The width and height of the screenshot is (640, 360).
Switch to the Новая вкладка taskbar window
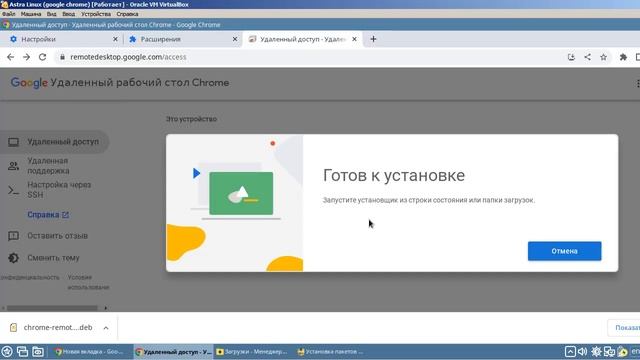click(x=93, y=351)
